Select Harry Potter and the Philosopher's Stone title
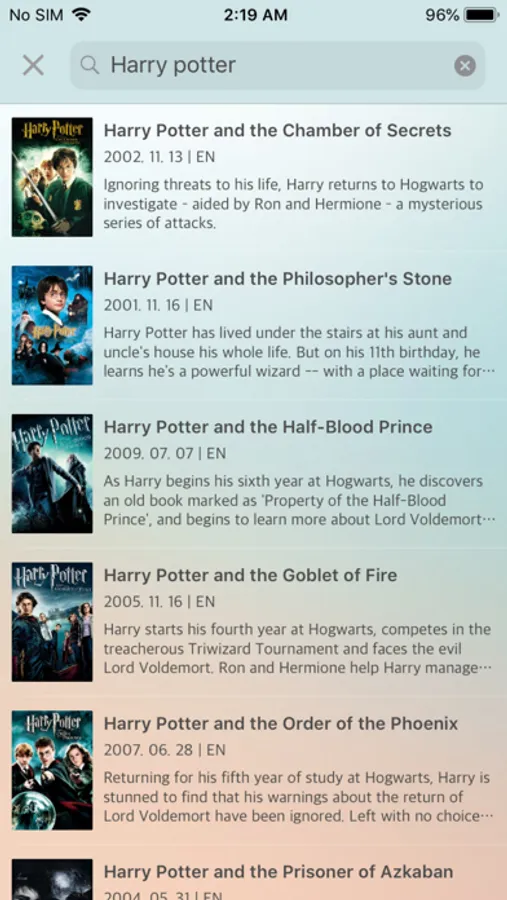Viewport: 507px width, 900px height. [x=277, y=279]
